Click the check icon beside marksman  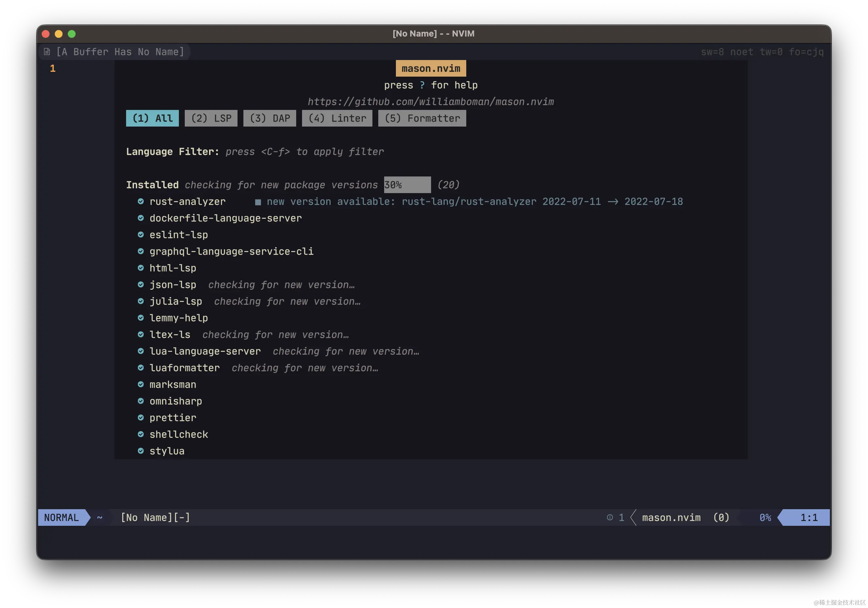pos(141,384)
